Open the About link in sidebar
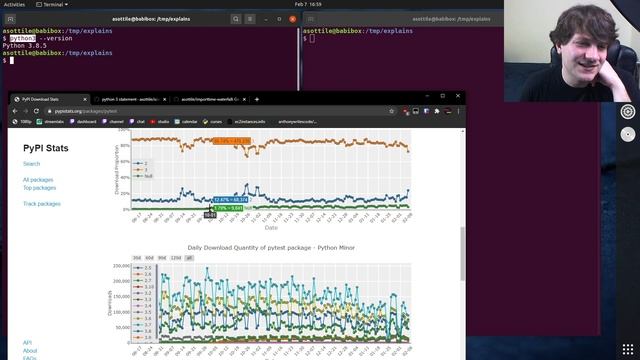 [30, 351]
